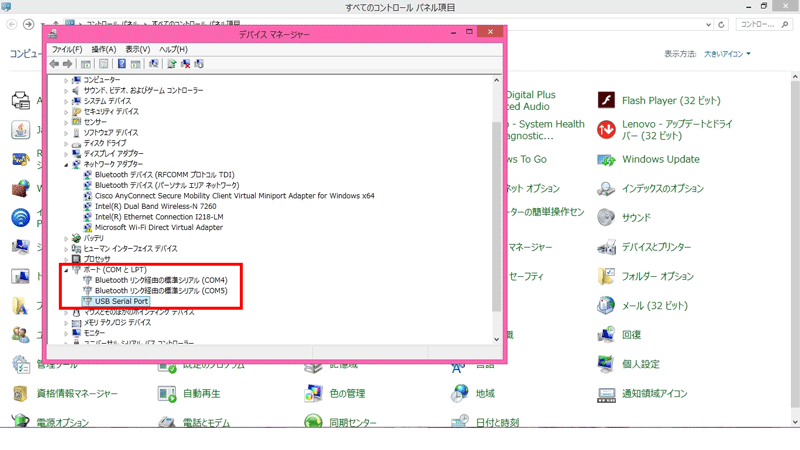Click the Disable device toolbar icon
Viewport: 800px width, 450px height.
199,64
